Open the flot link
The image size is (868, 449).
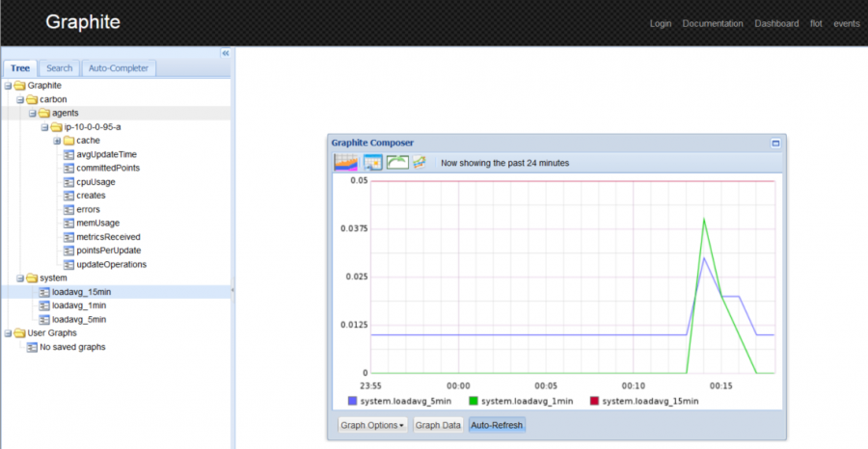point(816,24)
